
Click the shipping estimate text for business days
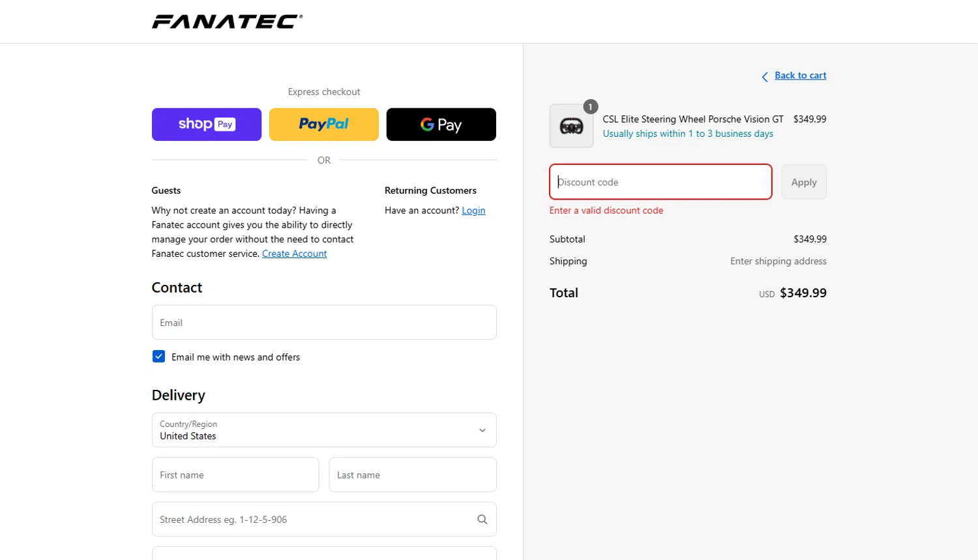[x=688, y=134]
